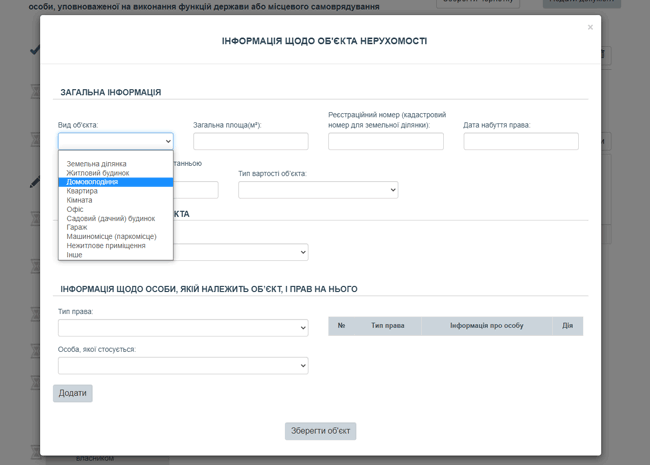Image resolution: width=650 pixels, height=465 pixels.
Task: Choose 'Житловий будинок' option
Action: (x=97, y=173)
